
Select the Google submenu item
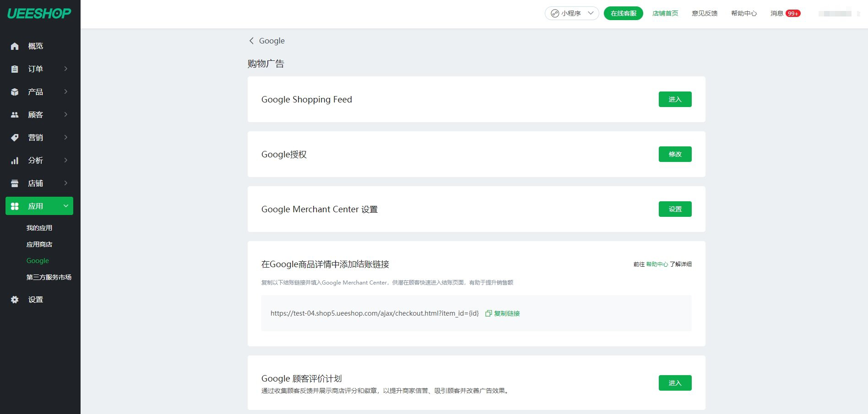38,261
